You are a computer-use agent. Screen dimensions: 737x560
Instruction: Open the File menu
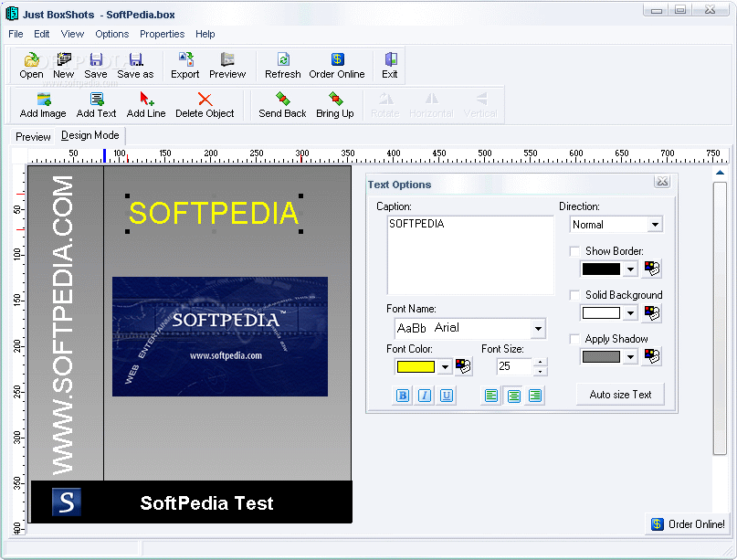coord(16,34)
